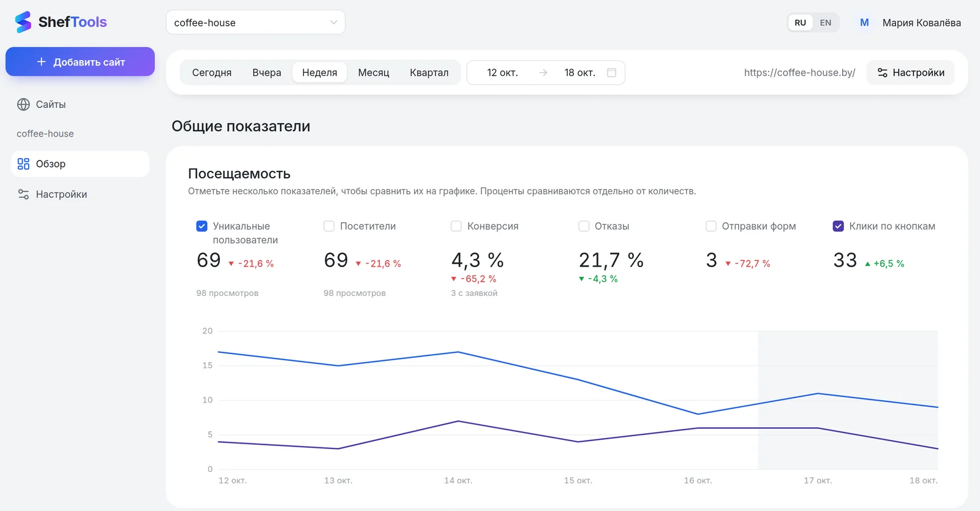
Task: Click the Общие показатели heading
Action: [241, 126]
